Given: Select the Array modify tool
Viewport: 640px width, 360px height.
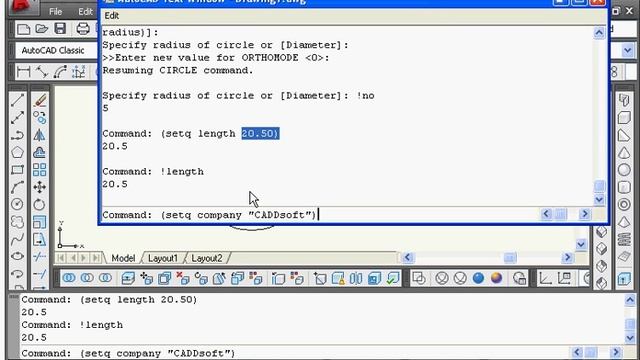Looking at the screenshot, I should click(40, 169).
